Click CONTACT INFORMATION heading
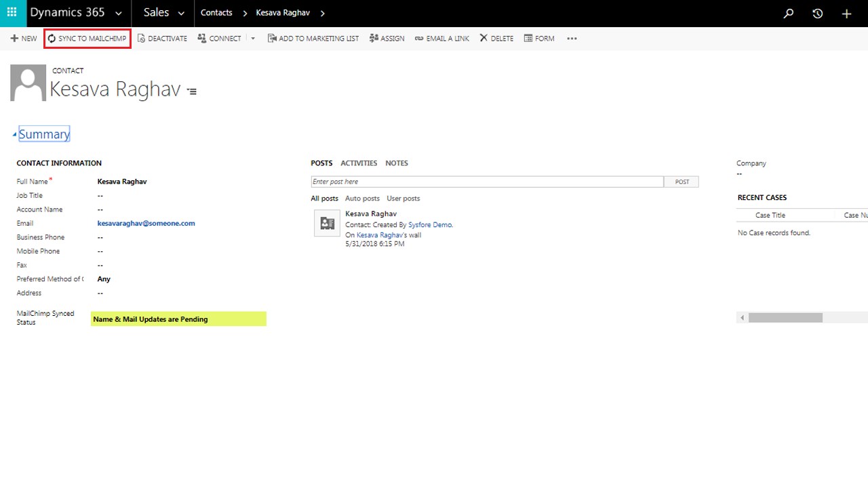The image size is (868, 488). (x=59, y=163)
